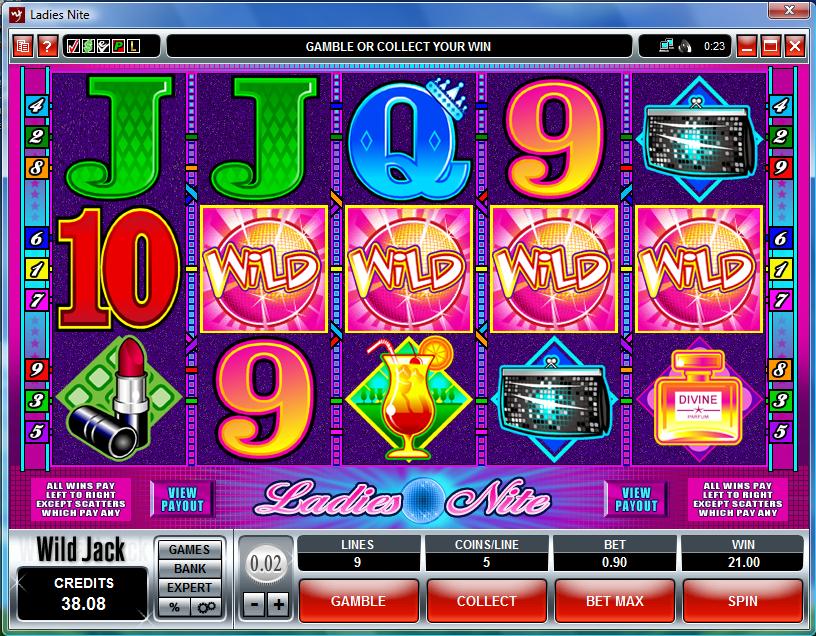Decrease coin size with minus button

[254, 605]
